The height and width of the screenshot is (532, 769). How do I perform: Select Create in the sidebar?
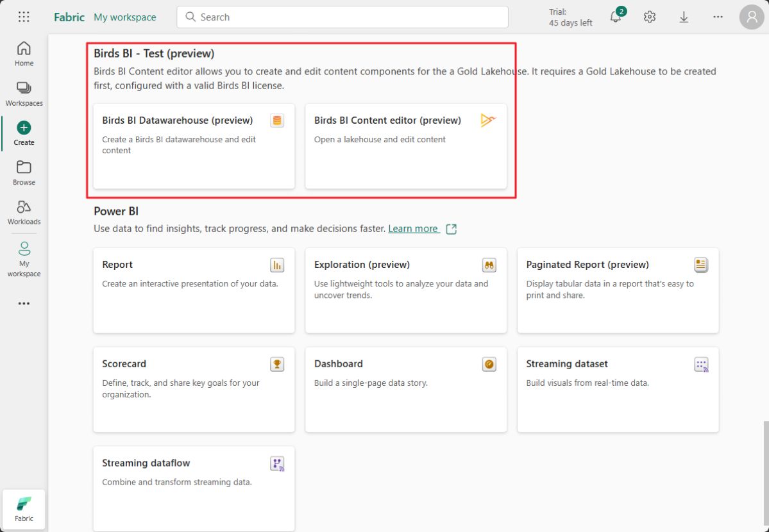(24, 133)
